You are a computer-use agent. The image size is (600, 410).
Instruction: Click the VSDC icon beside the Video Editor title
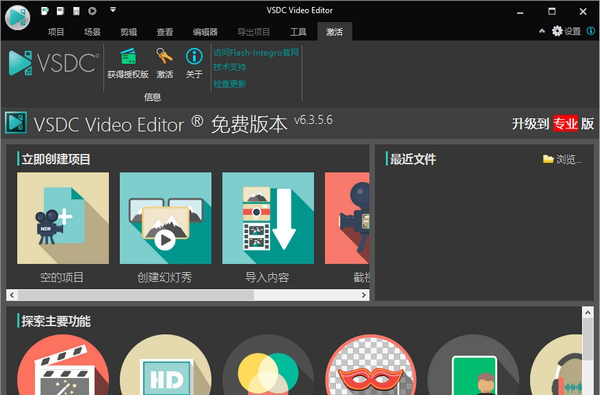[x=16, y=123]
